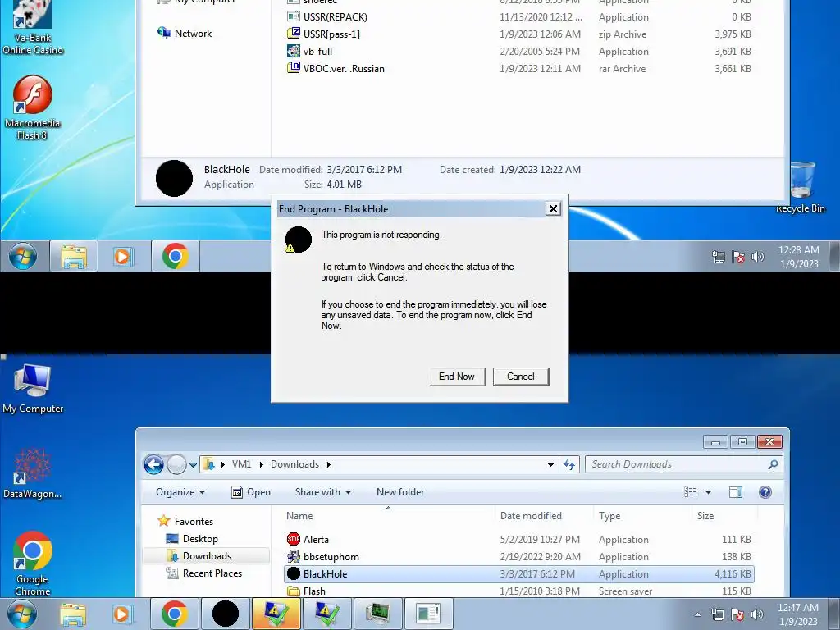Click the 12:28 AM clock

coord(798,257)
